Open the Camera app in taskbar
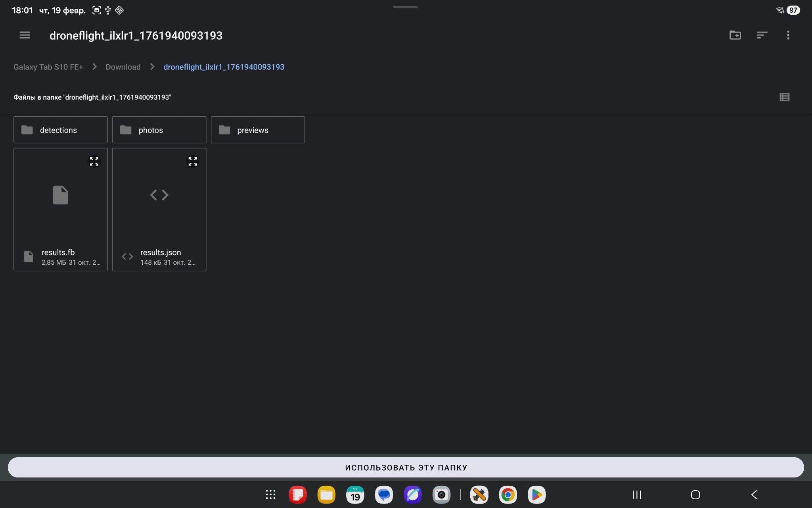 pyautogui.click(x=441, y=495)
